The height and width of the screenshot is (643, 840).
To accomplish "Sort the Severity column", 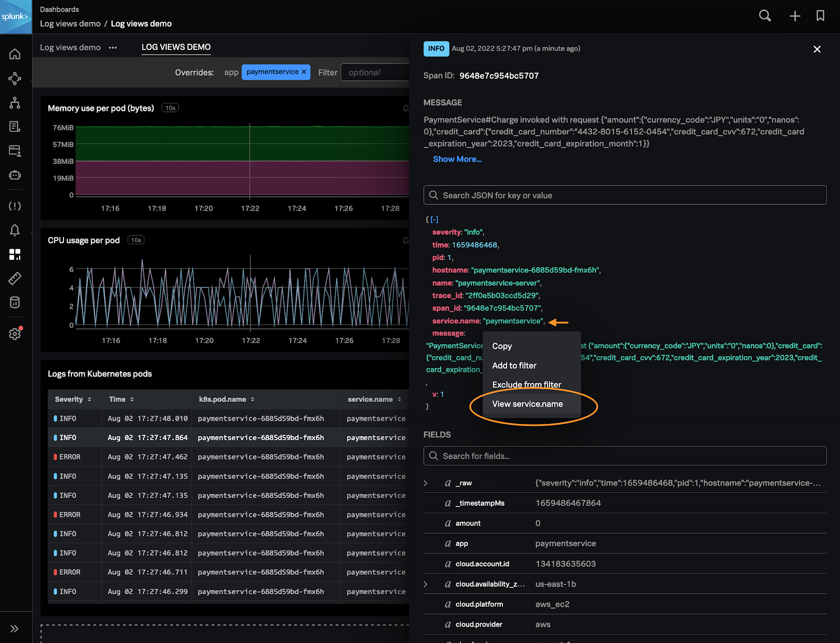I will 89,399.
